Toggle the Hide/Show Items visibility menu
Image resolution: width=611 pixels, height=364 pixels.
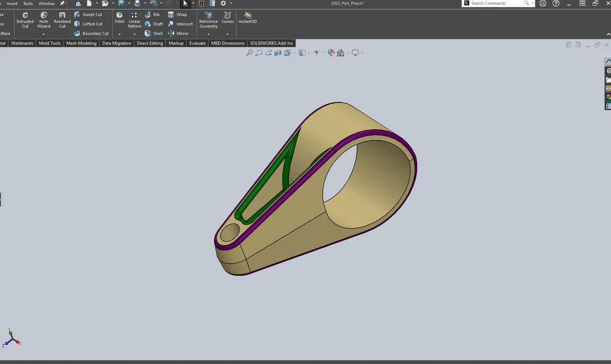[x=316, y=52]
